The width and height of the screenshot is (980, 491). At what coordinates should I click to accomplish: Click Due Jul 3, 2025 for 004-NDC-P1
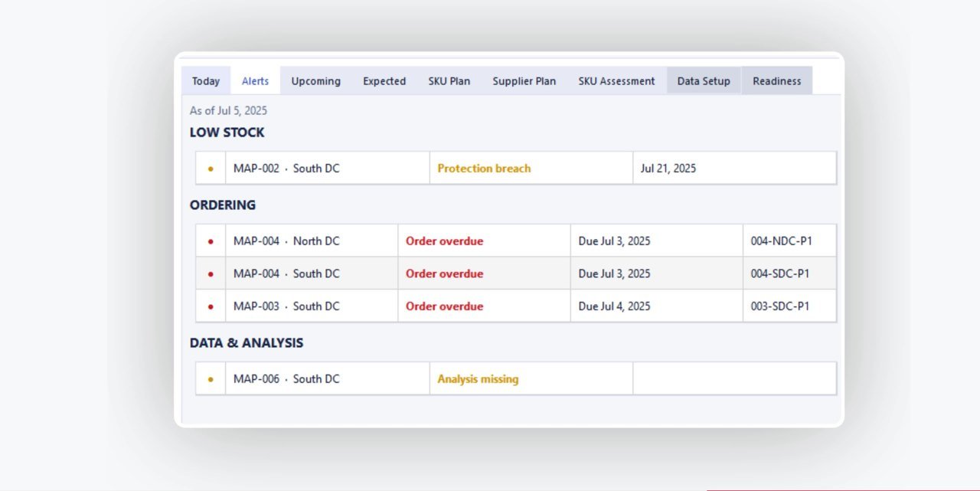[x=614, y=241]
